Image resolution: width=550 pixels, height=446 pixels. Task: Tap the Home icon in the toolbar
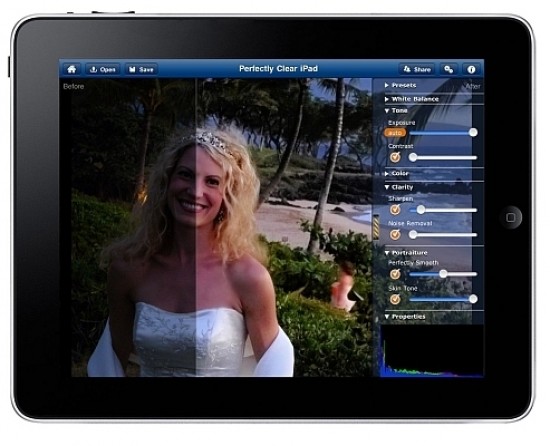72,69
